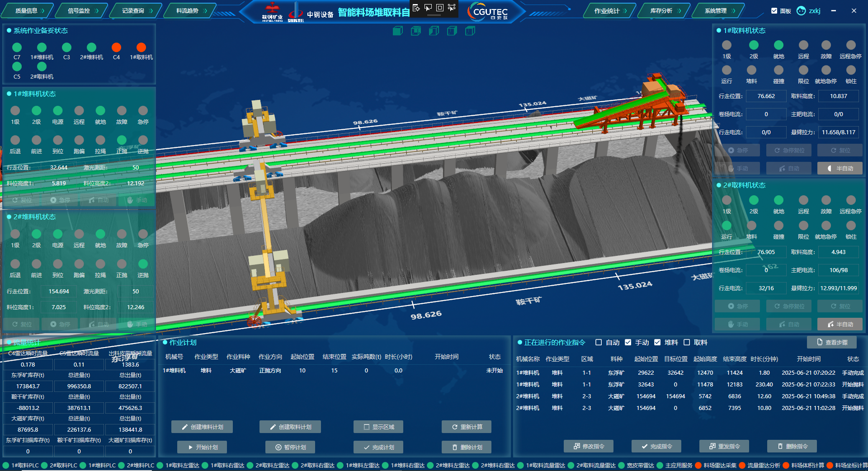
Task: Open the 料流趋势 menu tab
Action: (190, 10)
